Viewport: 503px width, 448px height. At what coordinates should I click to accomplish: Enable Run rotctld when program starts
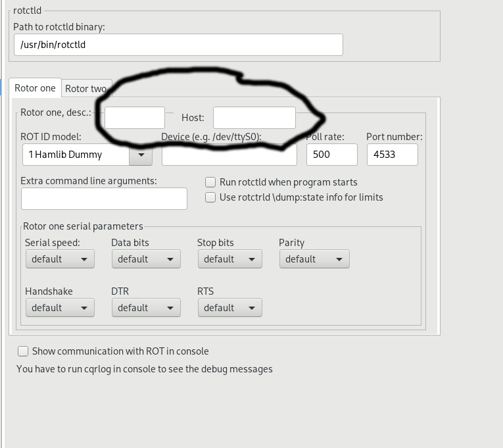tap(210, 182)
